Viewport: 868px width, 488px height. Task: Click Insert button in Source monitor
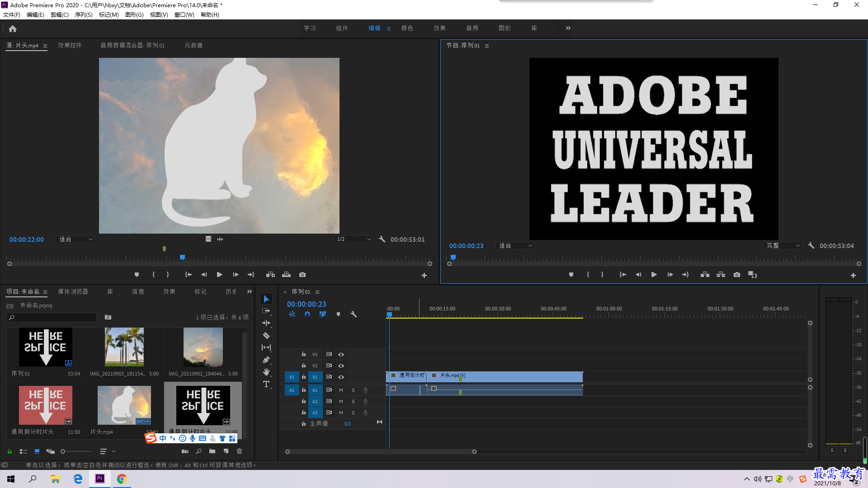pyautogui.click(x=270, y=275)
